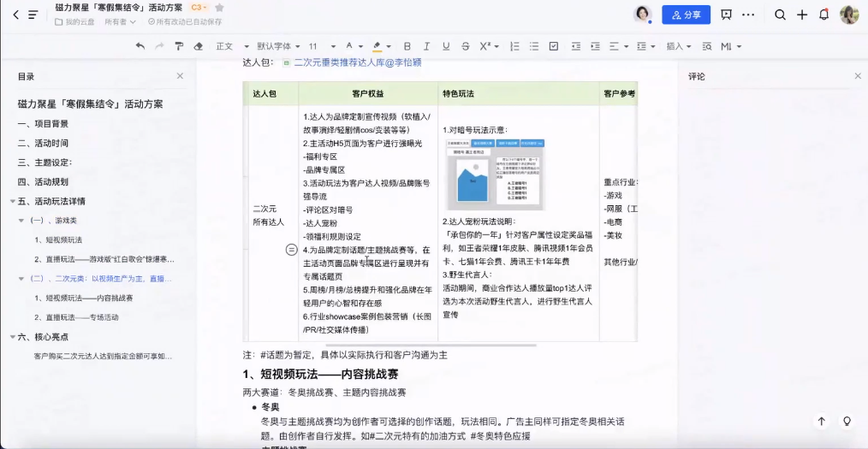Image resolution: width=868 pixels, height=449 pixels.
Task: Jump to 客户购买二次元达人 outline entry
Action: [x=103, y=356]
